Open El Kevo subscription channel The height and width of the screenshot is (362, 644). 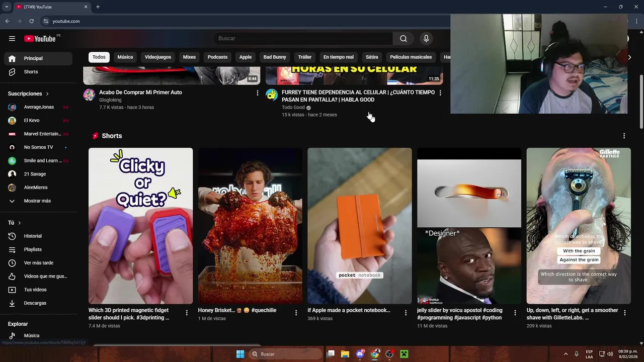[38, 121]
